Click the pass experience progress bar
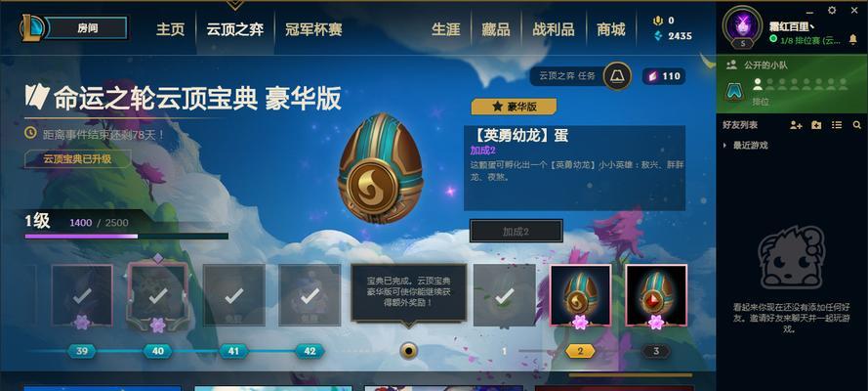Image resolution: width=868 pixels, height=391 pixels. (x=126, y=237)
